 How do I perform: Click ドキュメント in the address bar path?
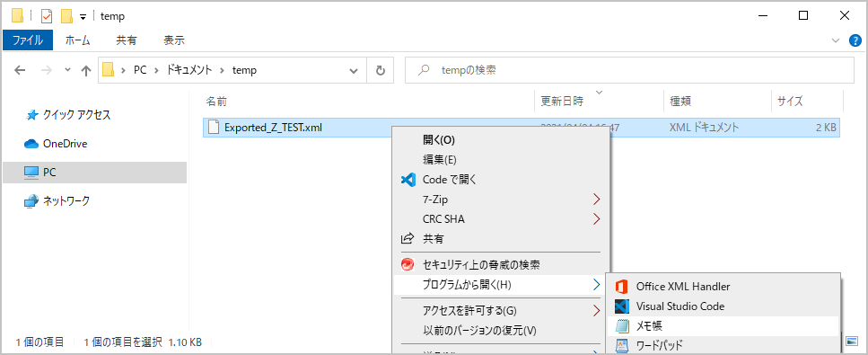click(x=189, y=70)
